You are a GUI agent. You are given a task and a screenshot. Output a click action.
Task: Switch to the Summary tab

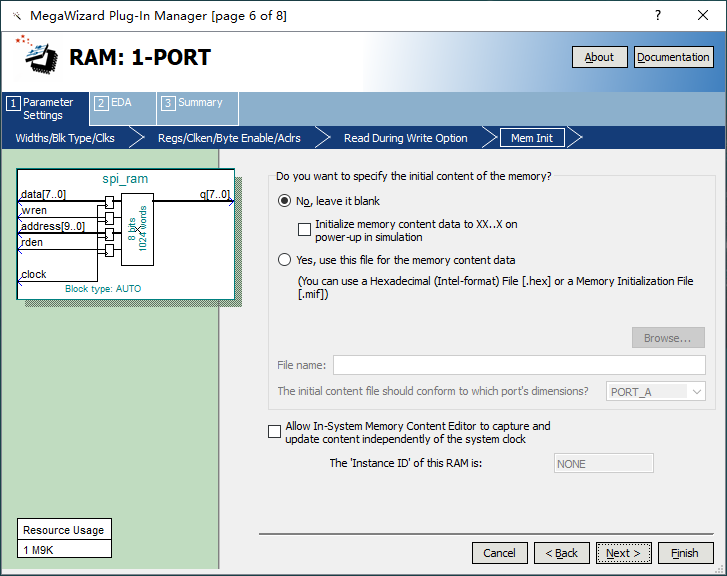tap(195, 103)
